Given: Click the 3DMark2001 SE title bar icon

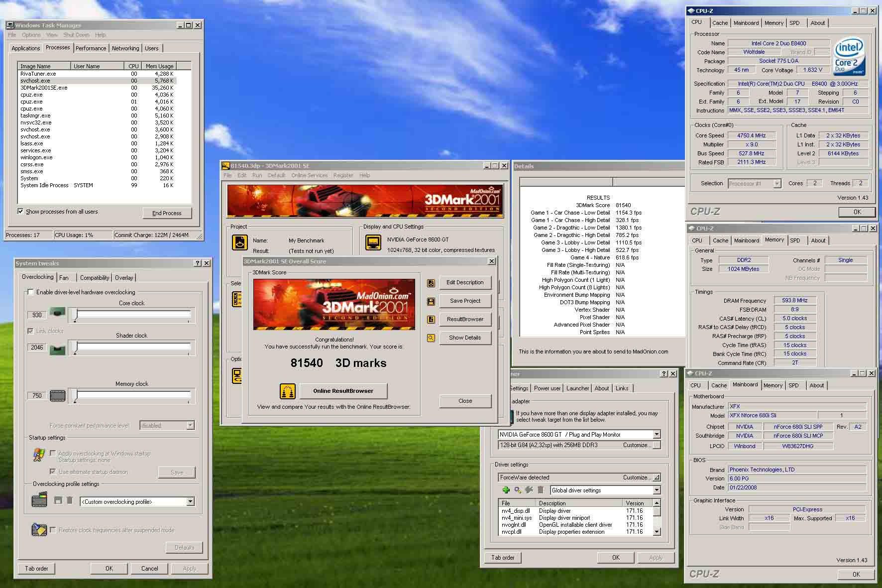Looking at the screenshot, I should (x=225, y=166).
